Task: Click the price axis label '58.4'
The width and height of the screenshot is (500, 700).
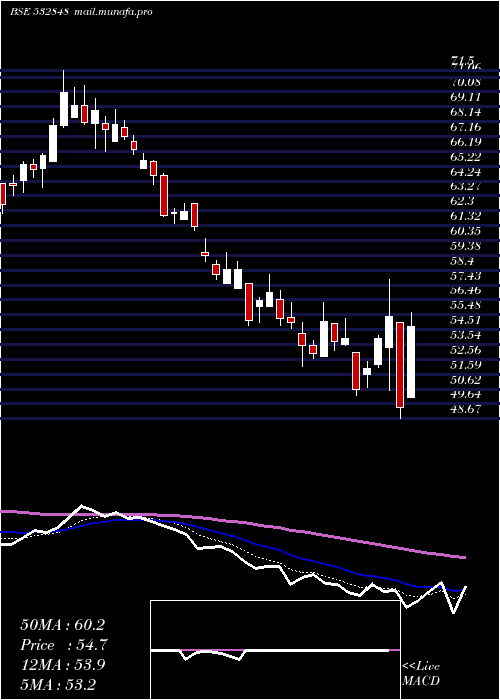Action: click(x=462, y=261)
